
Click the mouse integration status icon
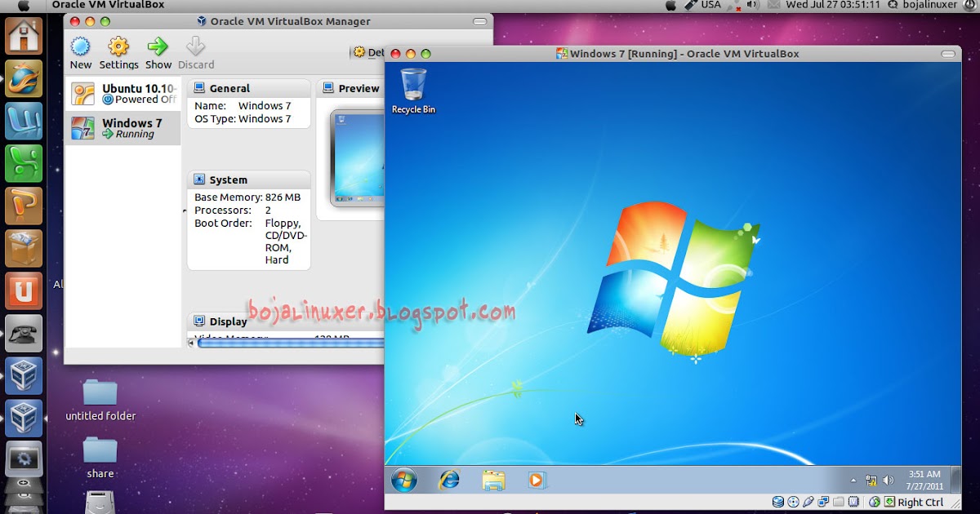click(x=875, y=502)
